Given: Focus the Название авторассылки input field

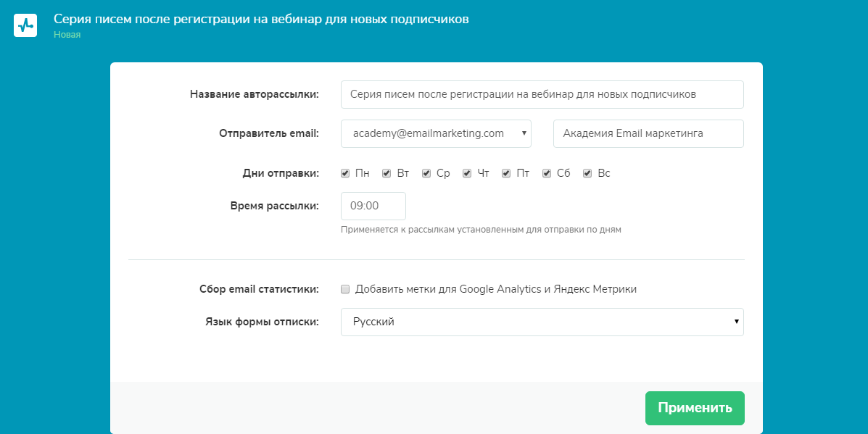Looking at the screenshot, I should [542, 94].
